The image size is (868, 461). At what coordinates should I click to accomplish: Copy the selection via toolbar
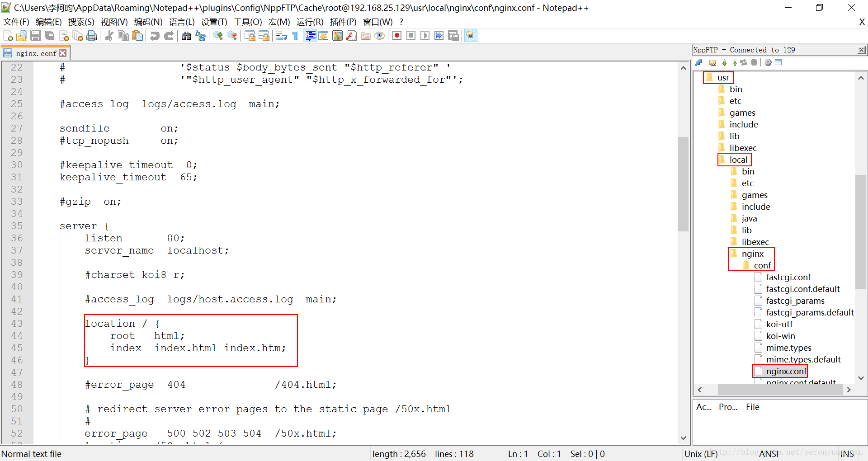click(x=123, y=36)
